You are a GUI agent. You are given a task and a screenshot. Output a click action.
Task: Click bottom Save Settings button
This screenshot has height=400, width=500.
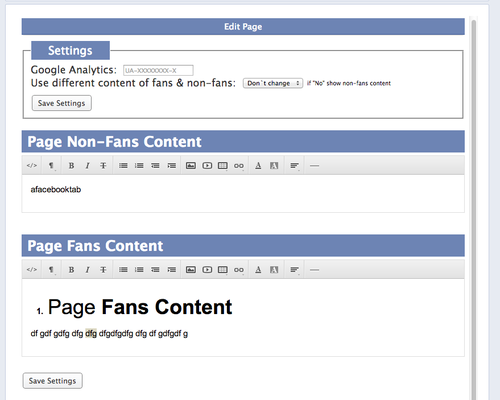tap(52, 381)
